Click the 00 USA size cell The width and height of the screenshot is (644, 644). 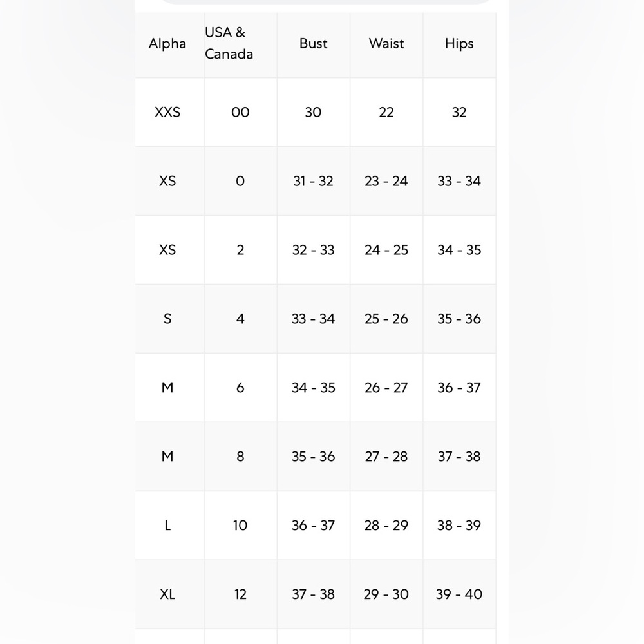click(x=240, y=112)
